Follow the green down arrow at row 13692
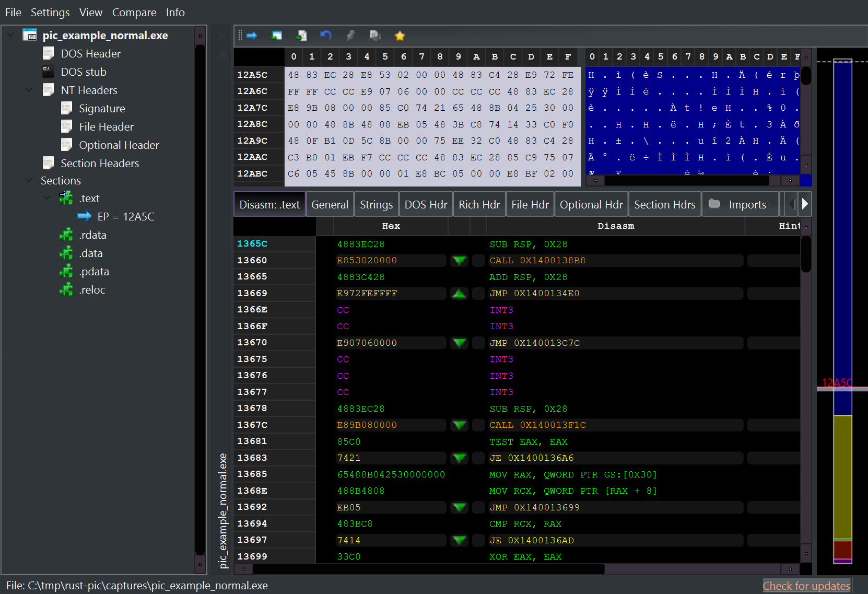868x594 pixels. coord(460,507)
